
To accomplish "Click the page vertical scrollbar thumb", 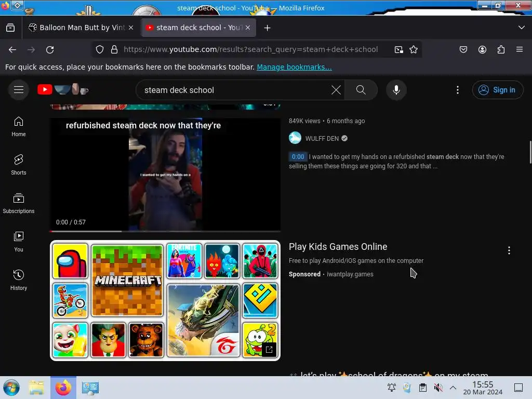I will pyautogui.click(x=530, y=152).
